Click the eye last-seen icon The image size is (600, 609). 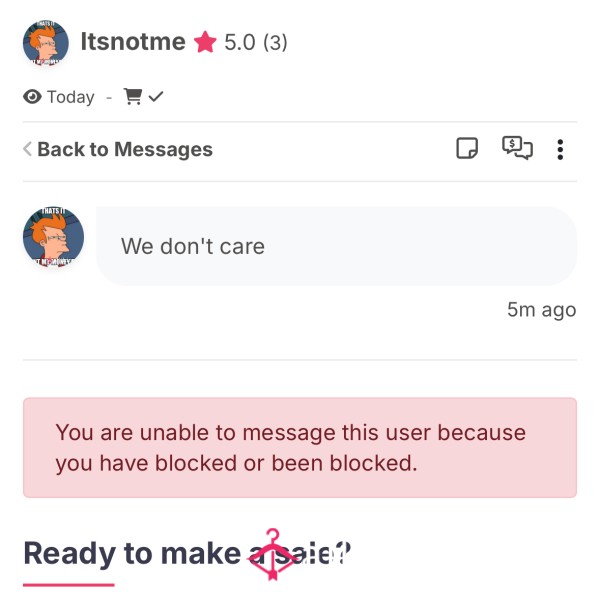click(x=32, y=97)
